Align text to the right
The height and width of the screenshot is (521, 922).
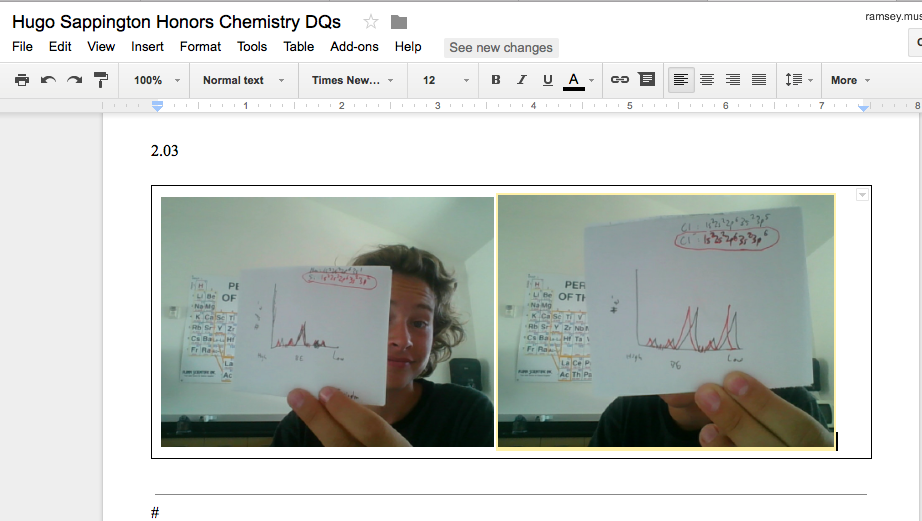pos(733,80)
